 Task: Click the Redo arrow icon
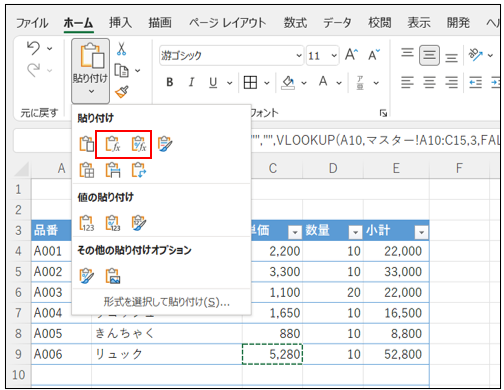coord(34,70)
